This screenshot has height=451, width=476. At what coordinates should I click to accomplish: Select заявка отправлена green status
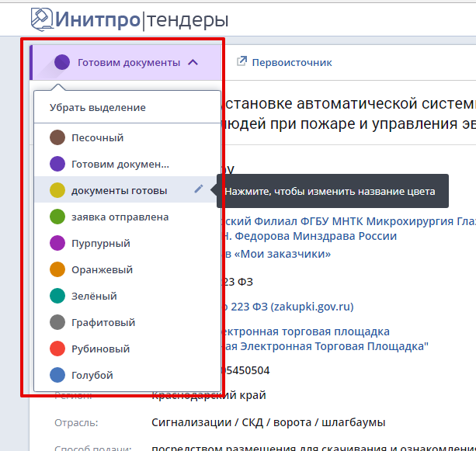coord(120,217)
